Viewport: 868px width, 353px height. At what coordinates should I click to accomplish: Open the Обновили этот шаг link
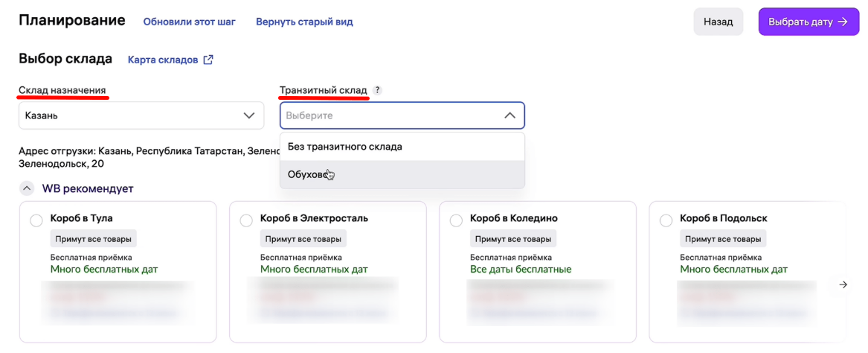click(x=190, y=22)
